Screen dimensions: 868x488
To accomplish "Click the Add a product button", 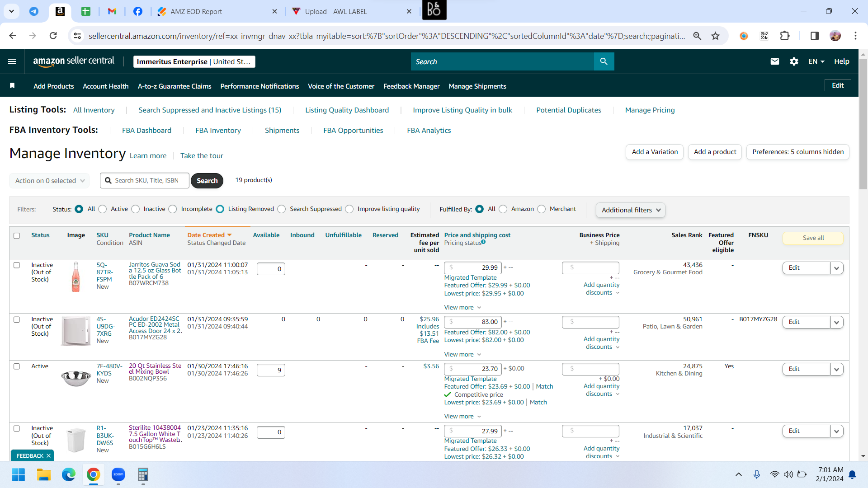I will point(715,152).
